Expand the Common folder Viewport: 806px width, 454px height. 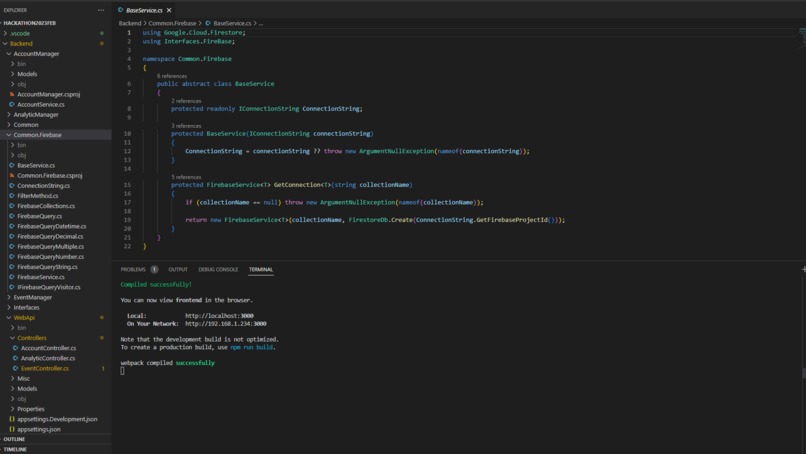[26, 124]
